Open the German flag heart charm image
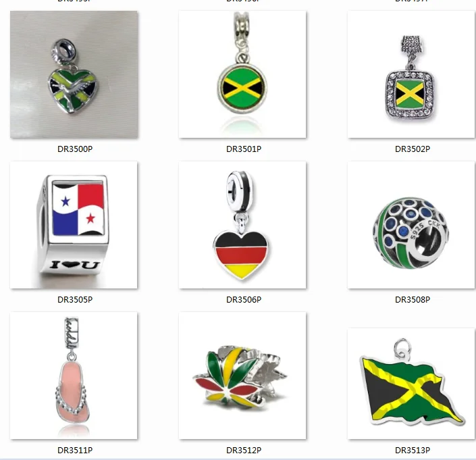The height and width of the screenshot is (460, 476). click(x=242, y=225)
